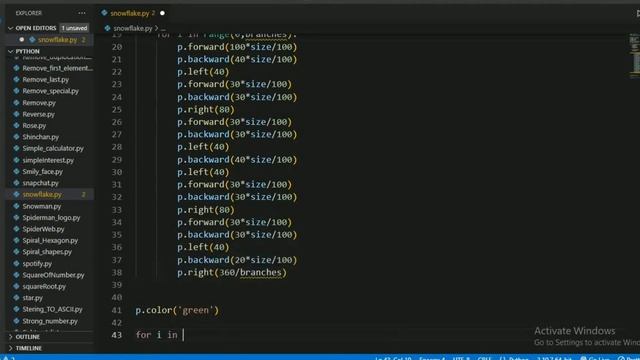Click Python icon next to Strong_number.py
This screenshot has height=360, width=640.
coord(17,321)
